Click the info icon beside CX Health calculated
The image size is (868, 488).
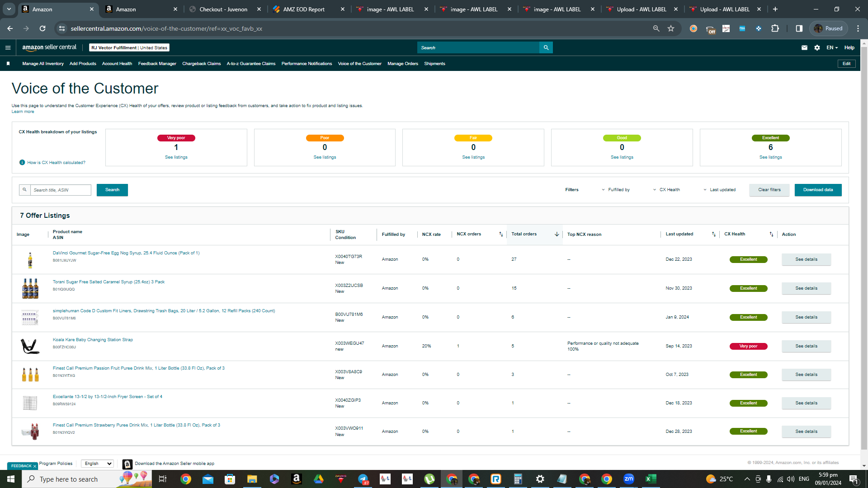click(x=22, y=163)
